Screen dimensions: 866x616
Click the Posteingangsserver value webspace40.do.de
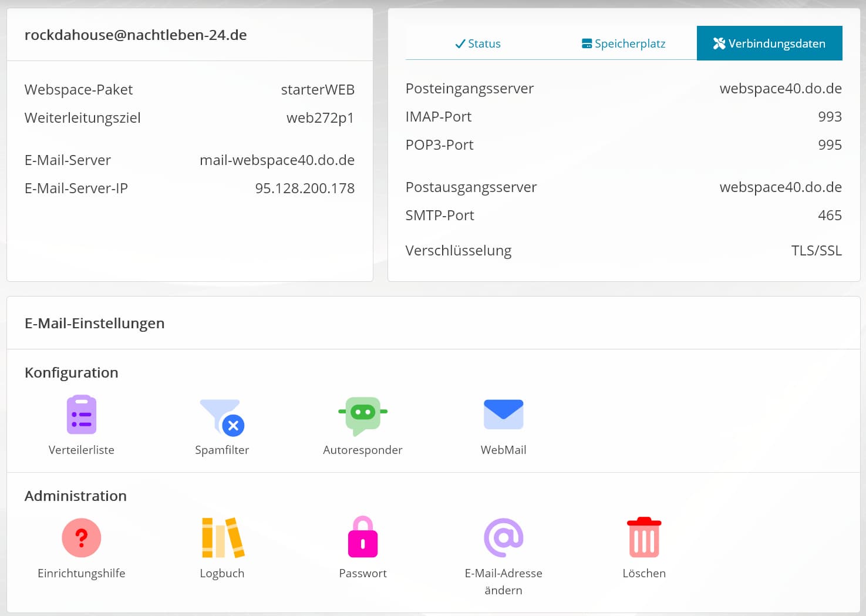tap(780, 89)
